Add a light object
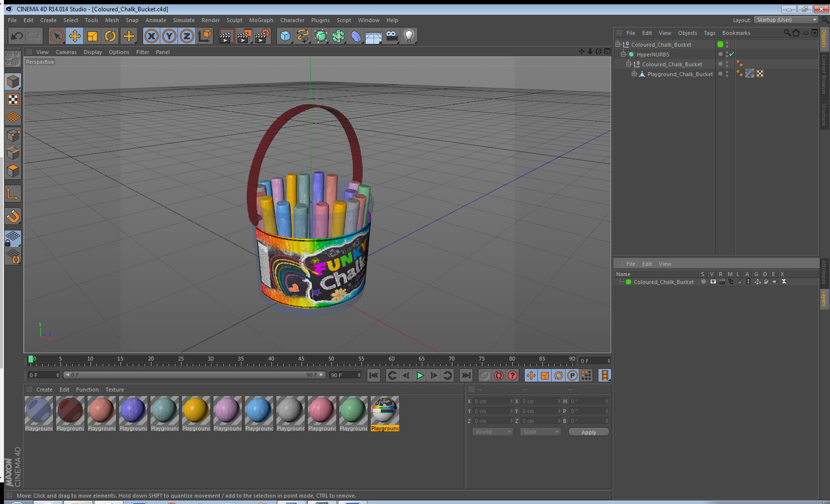 pyautogui.click(x=409, y=36)
